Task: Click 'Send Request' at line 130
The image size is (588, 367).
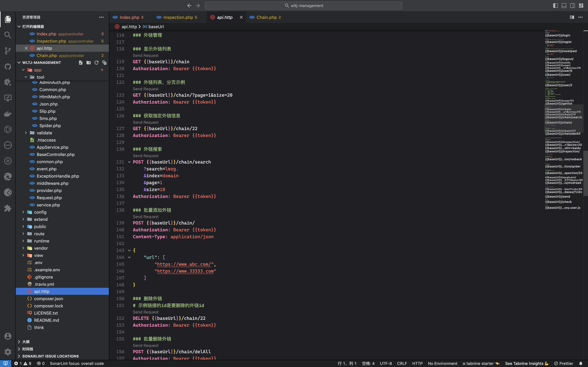Action: pyautogui.click(x=146, y=156)
